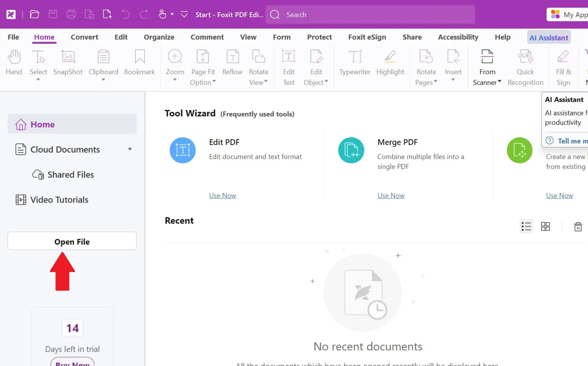Click the Fill & Sign tool
The height and width of the screenshot is (366, 588).
pos(563,68)
